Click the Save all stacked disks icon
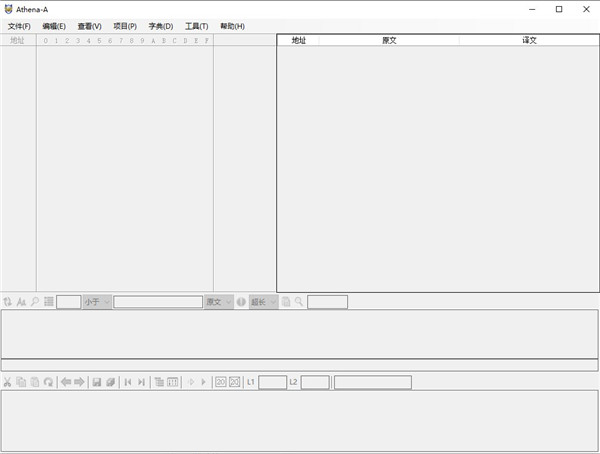The image size is (600, 454). pyautogui.click(x=111, y=382)
